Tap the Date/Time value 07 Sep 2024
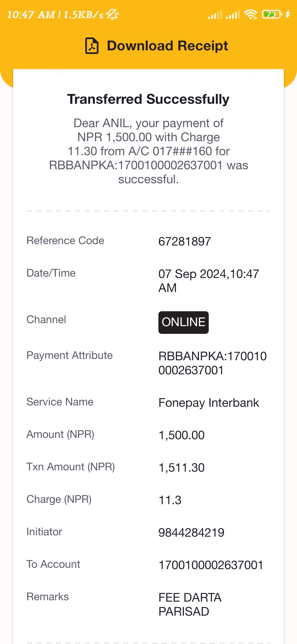Viewport: 297px width, 644px height. coord(209,281)
